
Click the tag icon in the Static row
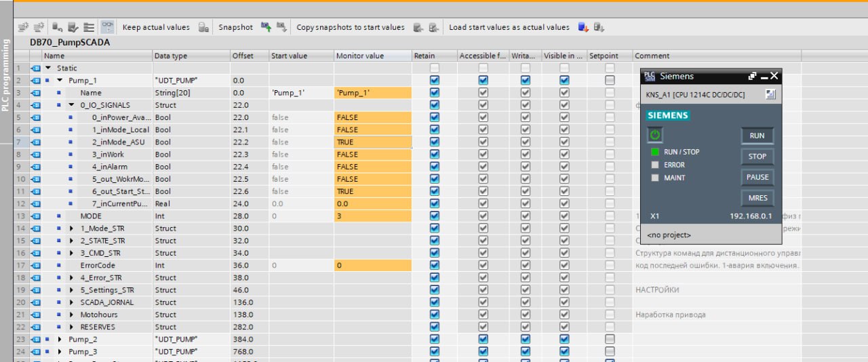(36, 68)
